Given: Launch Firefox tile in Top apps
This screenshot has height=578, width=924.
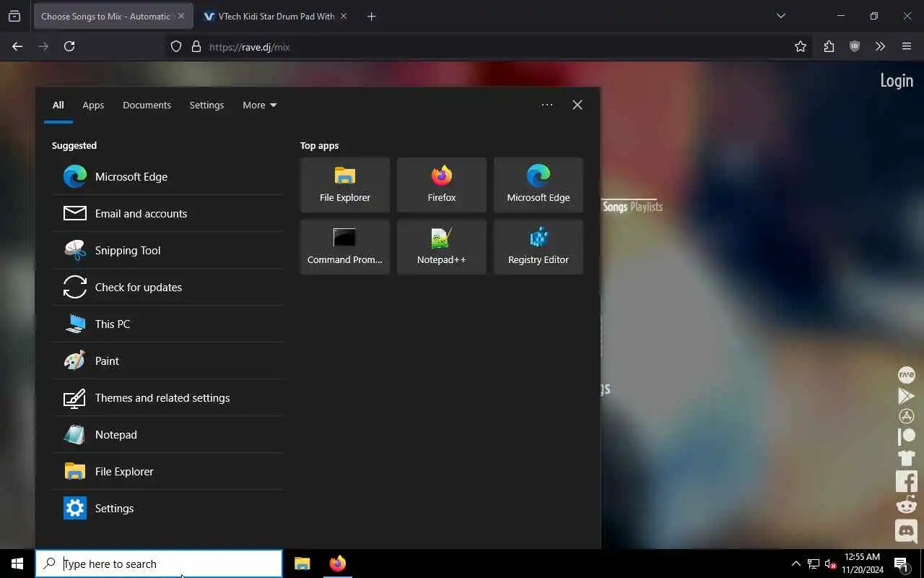Looking at the screenshot, I should coord(442,185).
